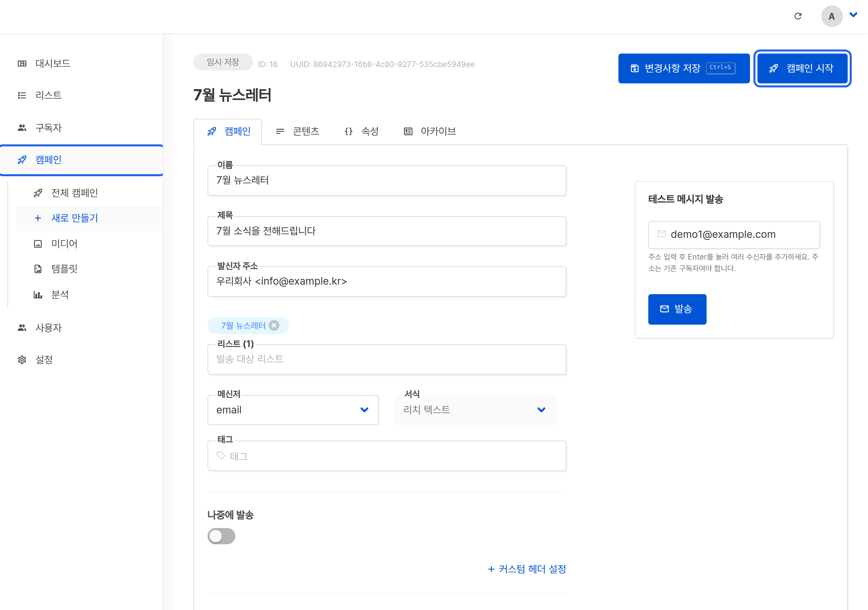
Task: Select 캠페인 sidebar menu item
Action: tap(82, 160)
